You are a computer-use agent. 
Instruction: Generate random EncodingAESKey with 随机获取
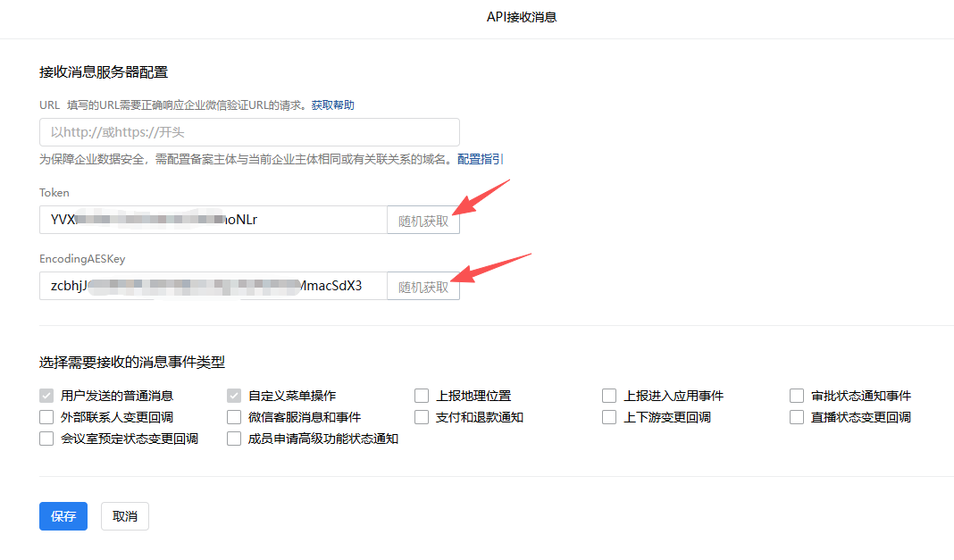423,287
